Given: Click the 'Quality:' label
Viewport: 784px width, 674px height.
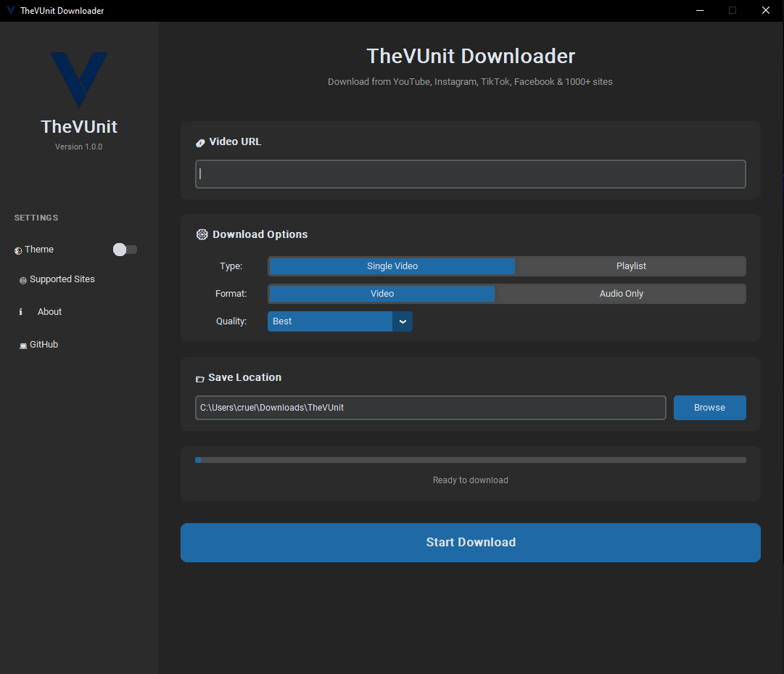Looking at the screenshot, I should (x=231, y=321).
